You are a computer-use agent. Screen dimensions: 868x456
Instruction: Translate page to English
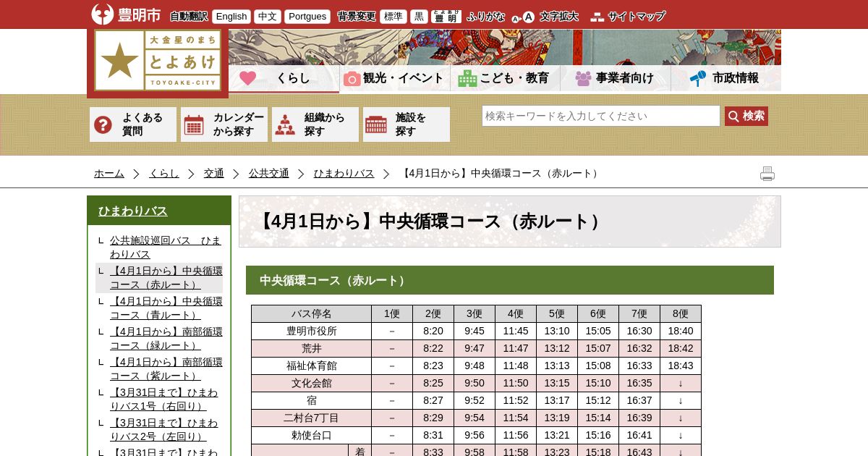click(x=231, y=16)
